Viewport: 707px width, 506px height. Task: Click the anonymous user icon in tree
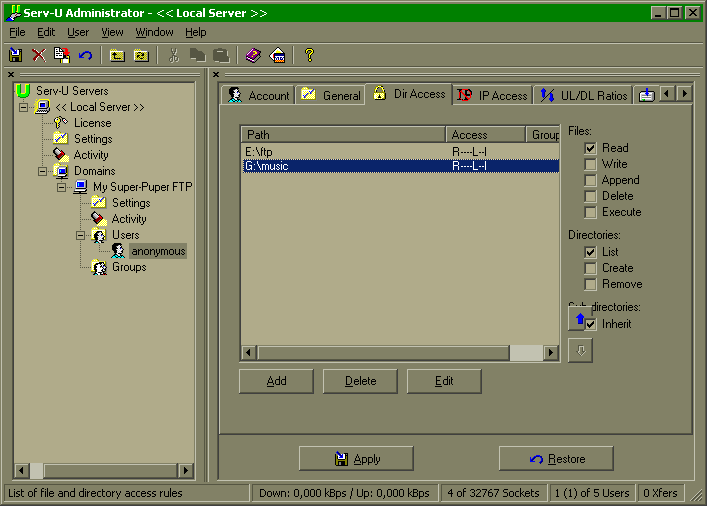tap(118, 251)
